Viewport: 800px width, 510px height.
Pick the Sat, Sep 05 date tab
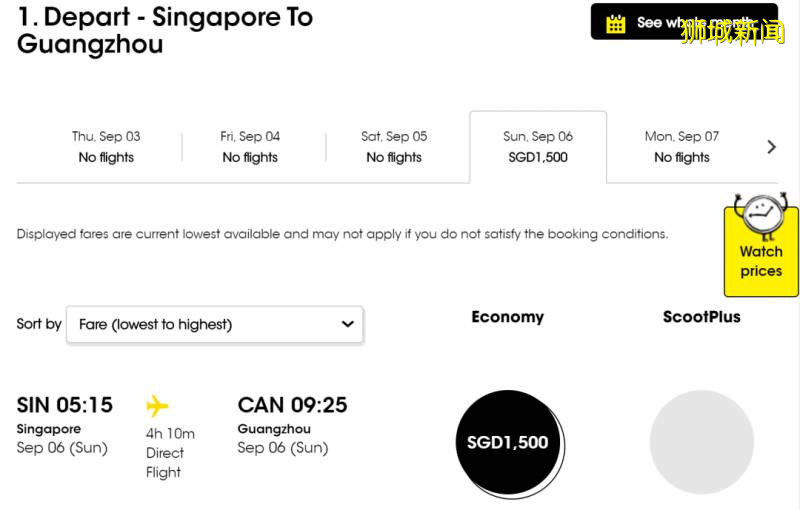394,147
